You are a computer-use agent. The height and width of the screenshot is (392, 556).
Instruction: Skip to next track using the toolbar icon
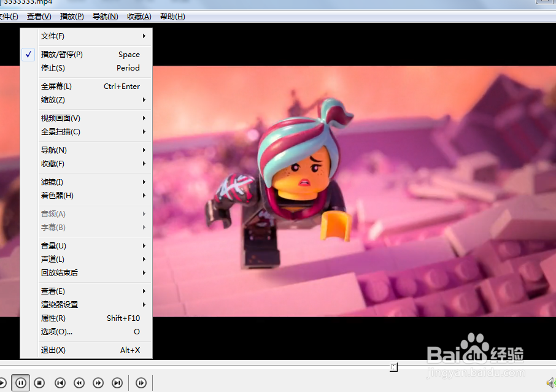tap(117, 383)
